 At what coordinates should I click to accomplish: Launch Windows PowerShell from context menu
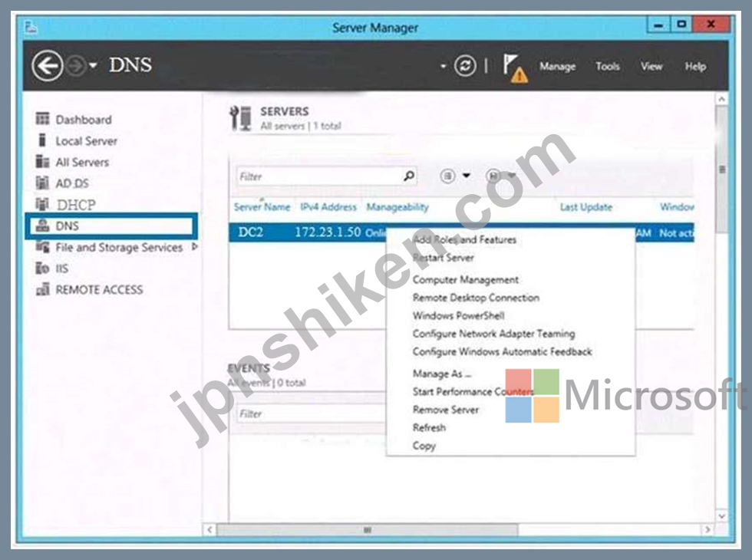(459, 315)
